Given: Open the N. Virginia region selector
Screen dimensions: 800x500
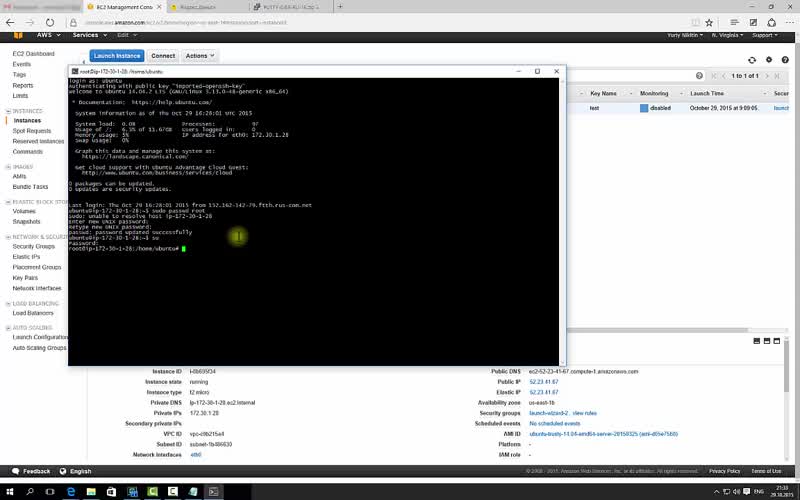Looking at the screenshot, I should tap(727, 35).
